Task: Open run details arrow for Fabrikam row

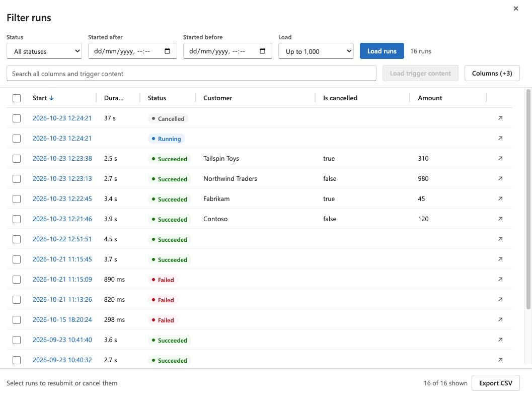Action: pos(500,198)
